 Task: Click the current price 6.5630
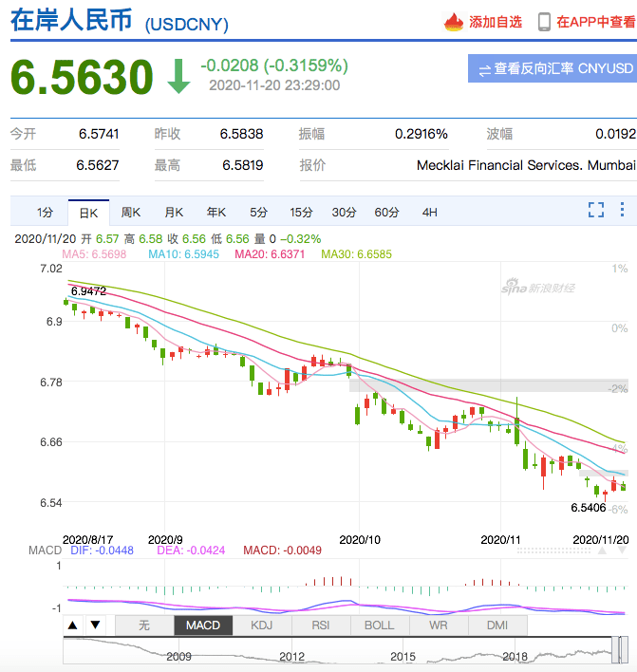[82, 77]
